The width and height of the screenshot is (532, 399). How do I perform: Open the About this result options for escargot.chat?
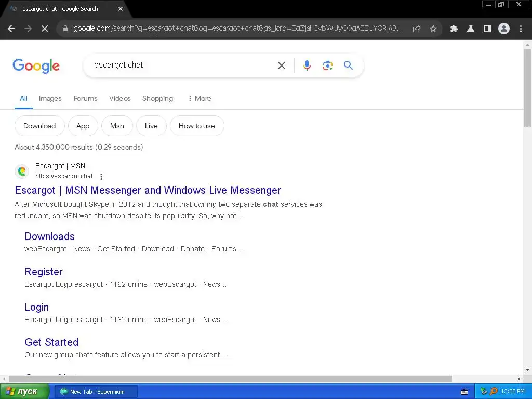tap(101, 177)
